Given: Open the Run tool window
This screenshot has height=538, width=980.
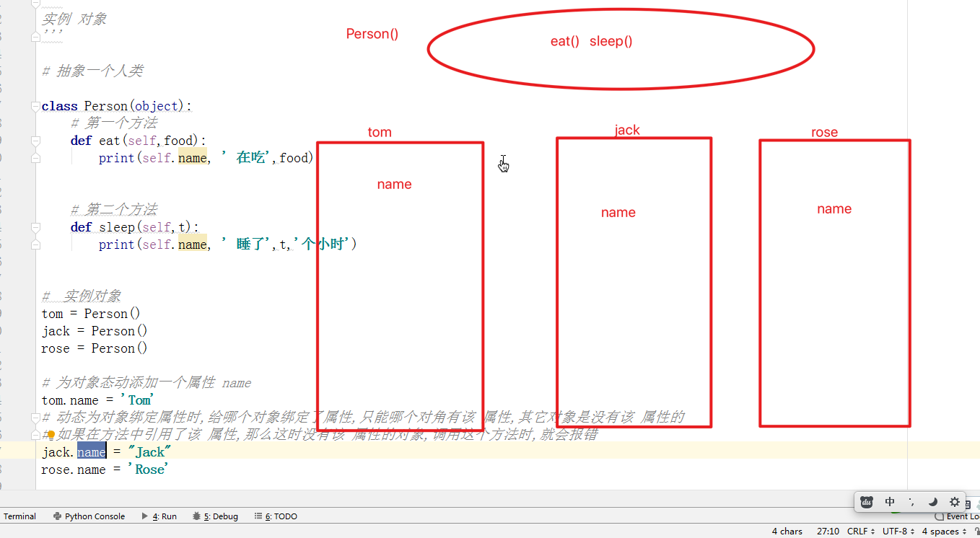Looking at the screenshot, I should coord(159,516).
